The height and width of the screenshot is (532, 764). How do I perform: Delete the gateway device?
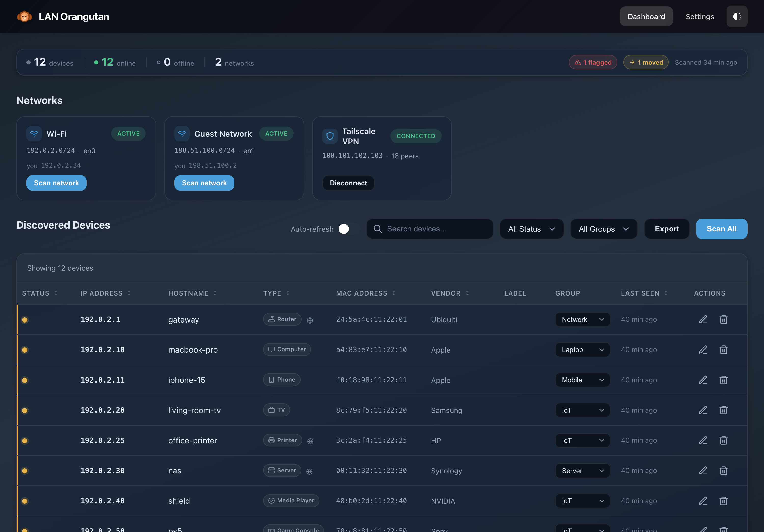click(x=724, y=319)
